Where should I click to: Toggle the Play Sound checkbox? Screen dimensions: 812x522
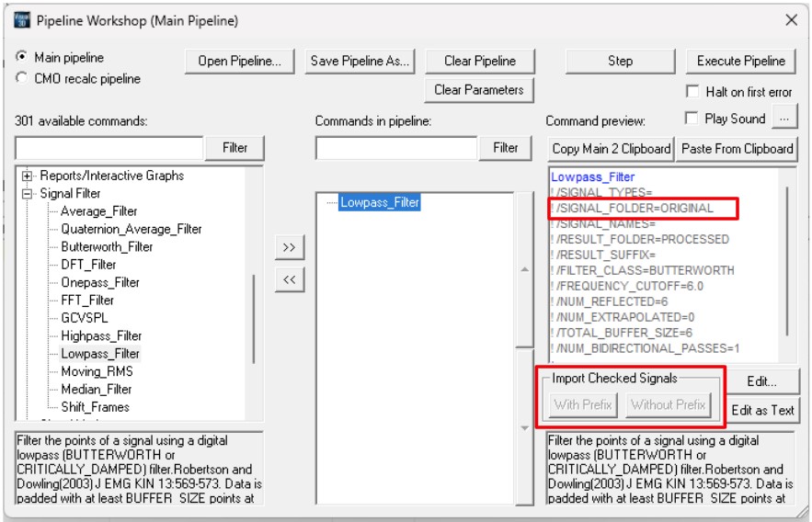[x=693, y=119]
